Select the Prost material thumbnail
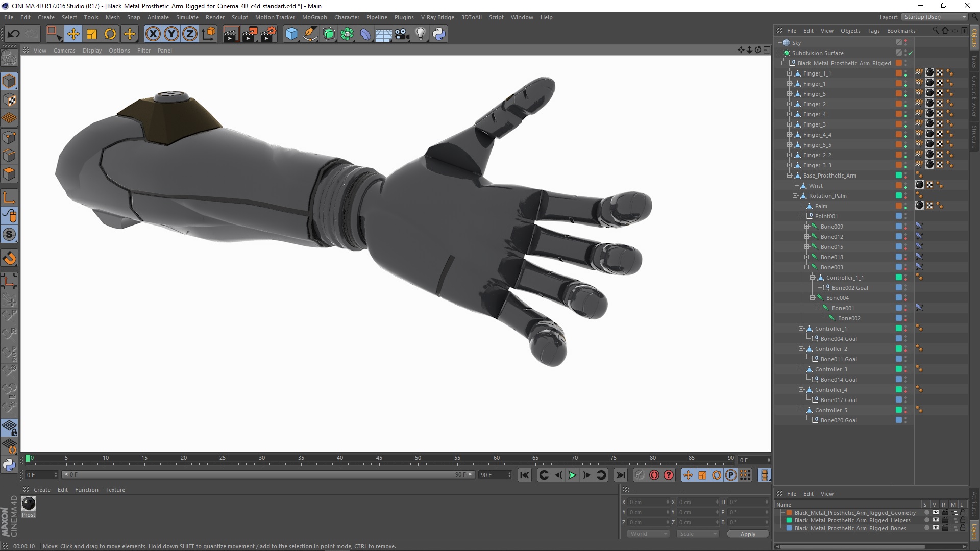This screenshot has height=551, width=980. (29, 504)
